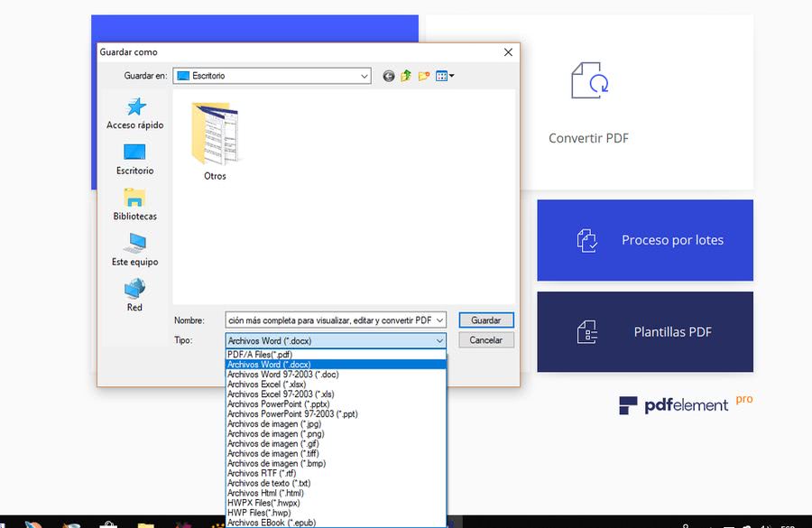Click the Guardar button

[x=486, y=320]
